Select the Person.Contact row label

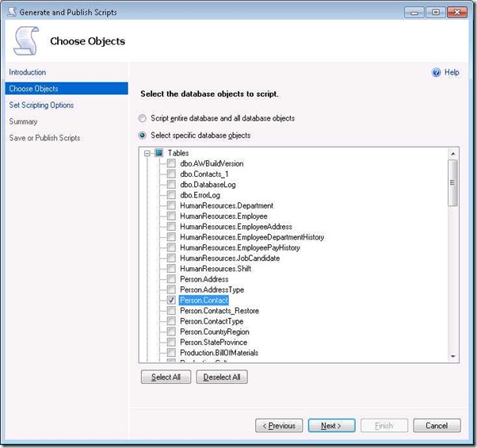point(204,300)
